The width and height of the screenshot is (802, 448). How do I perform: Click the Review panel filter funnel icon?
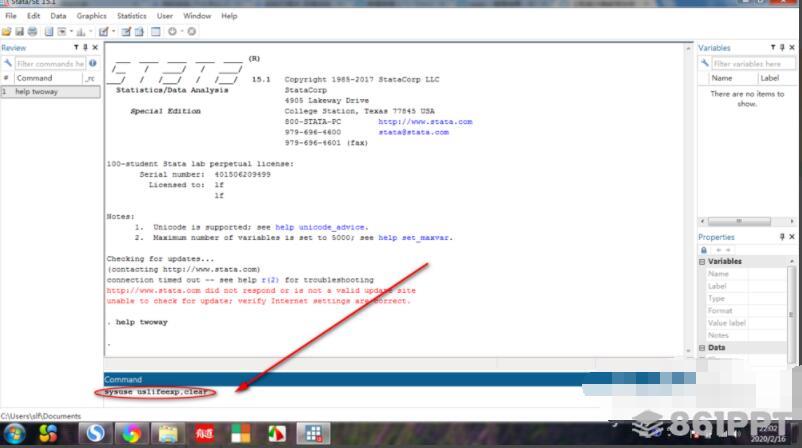(x=76, y=48)
